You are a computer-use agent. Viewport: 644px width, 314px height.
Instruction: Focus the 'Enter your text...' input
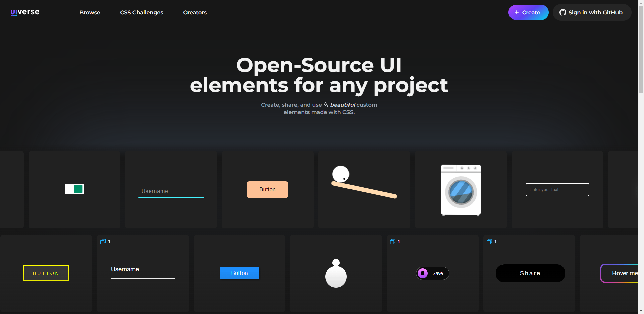(557, 190)
